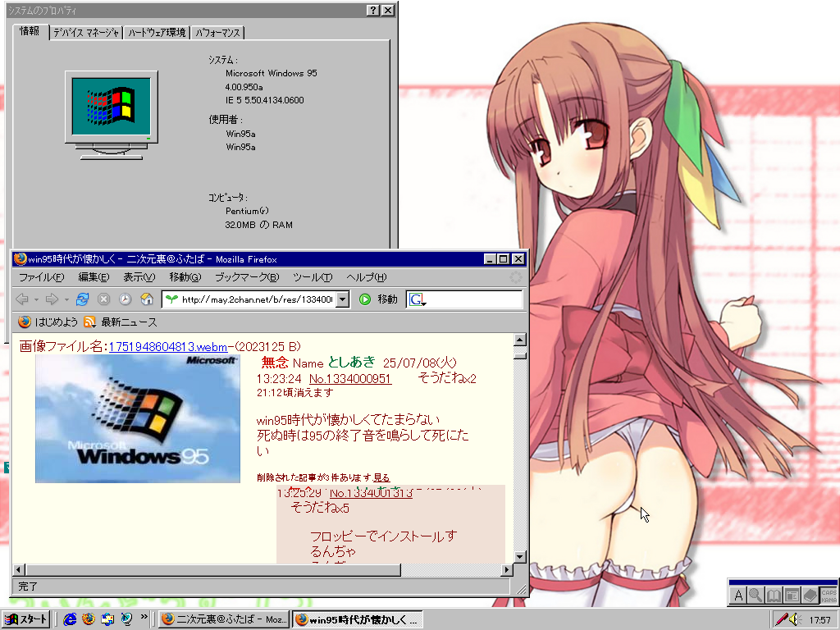The height and width of the screenshot is (630, 840).
Task: Click the そうだねx5 vote link
Action: coord(320,507)
